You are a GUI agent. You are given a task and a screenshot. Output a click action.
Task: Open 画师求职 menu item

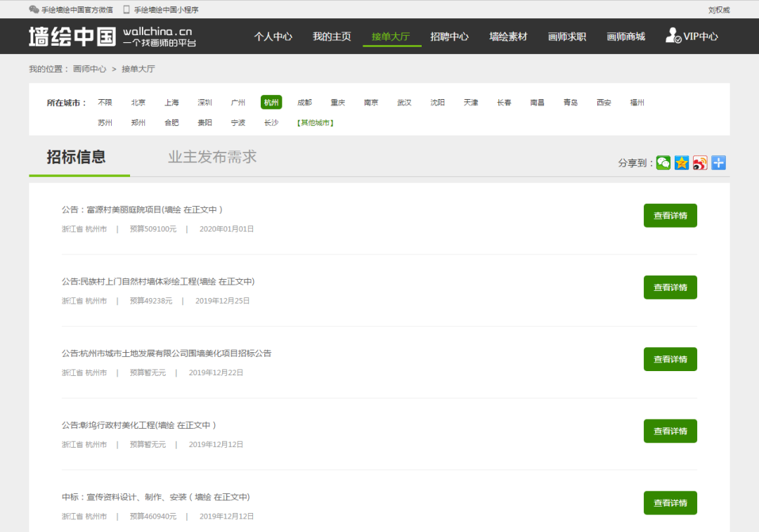[x=567, y=37]
